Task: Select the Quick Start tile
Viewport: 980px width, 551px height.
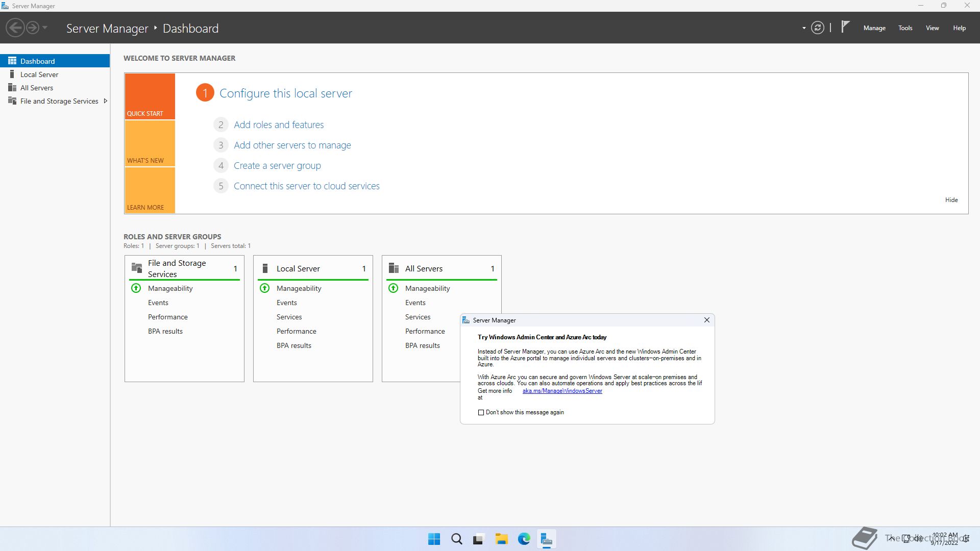Action: [x=150, y=96]
